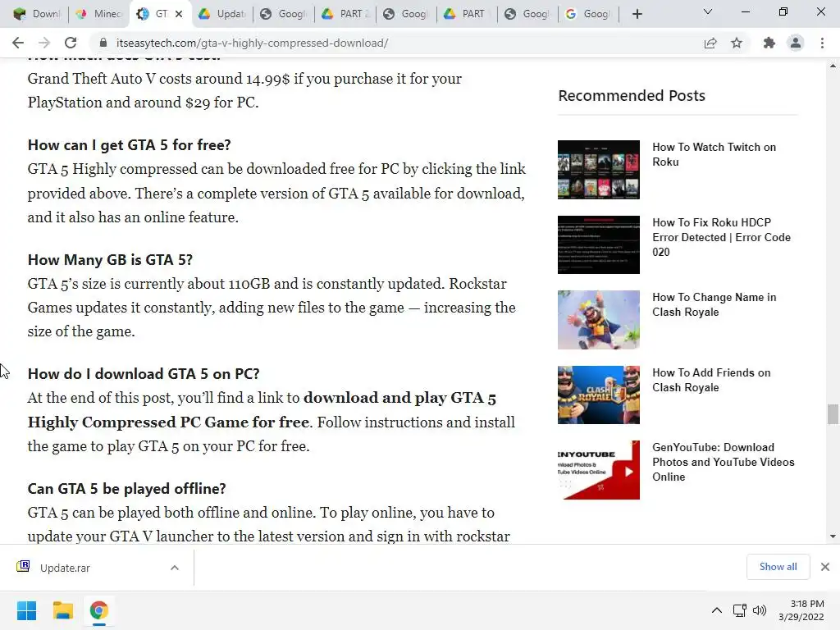
Task: Switch to the second PART Drive tab
Action: click(x=467, y=14)
